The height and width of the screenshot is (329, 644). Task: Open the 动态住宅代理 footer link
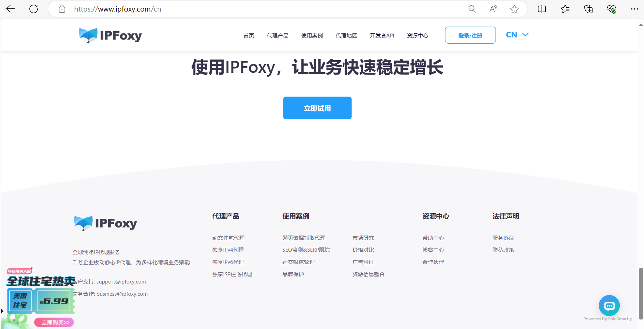(228, 238)
